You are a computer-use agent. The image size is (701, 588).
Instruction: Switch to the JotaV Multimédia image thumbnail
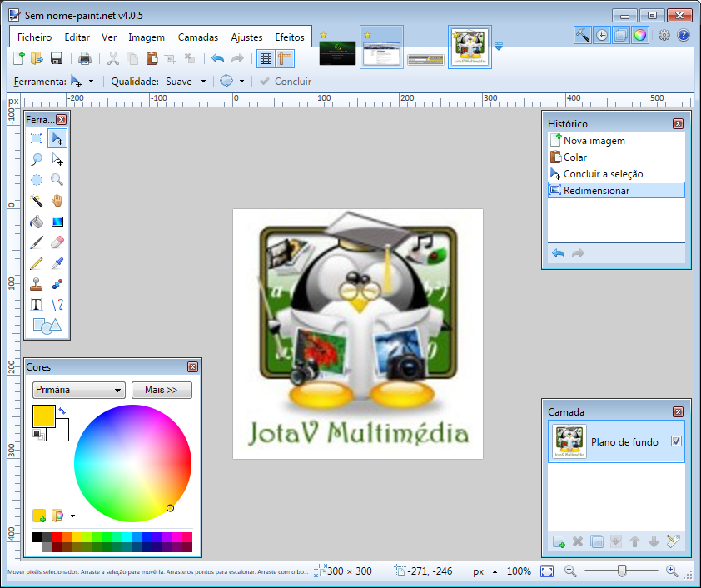[469, 47]
